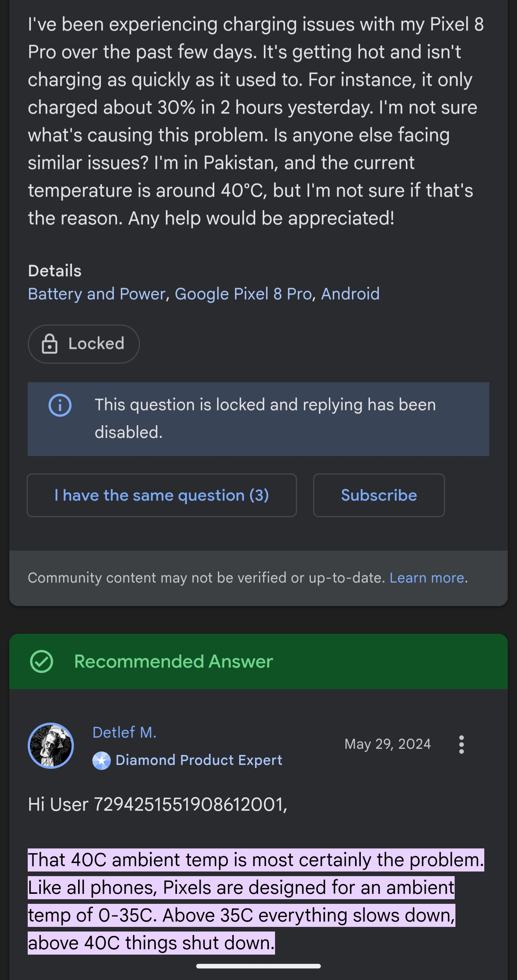517x980 pixels.
Task: Open the Battery and Power category link
Action: (97, 294)
